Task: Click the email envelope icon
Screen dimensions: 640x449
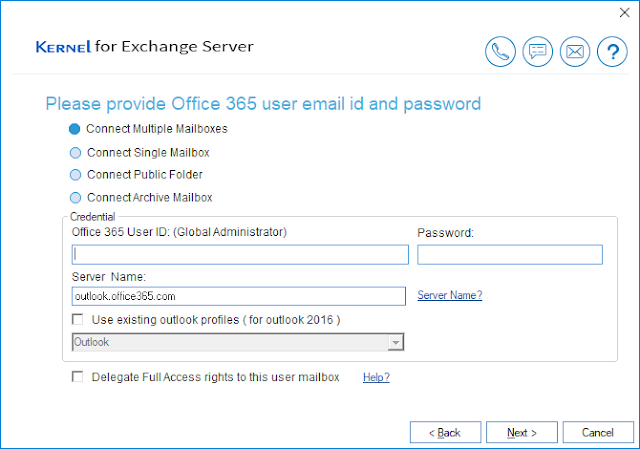Action: [x=575, y=52]
